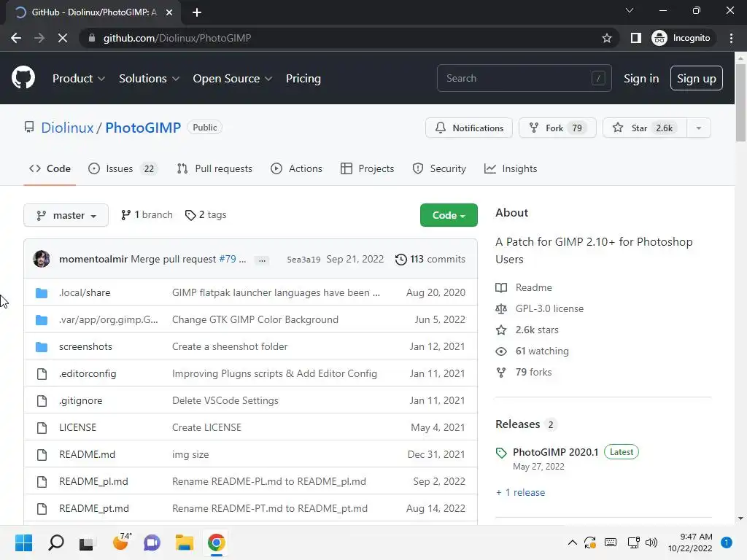Viewport: 747px width, 560px height.
Task: View the 1 branch link
Action: click(x=147, y=215)
